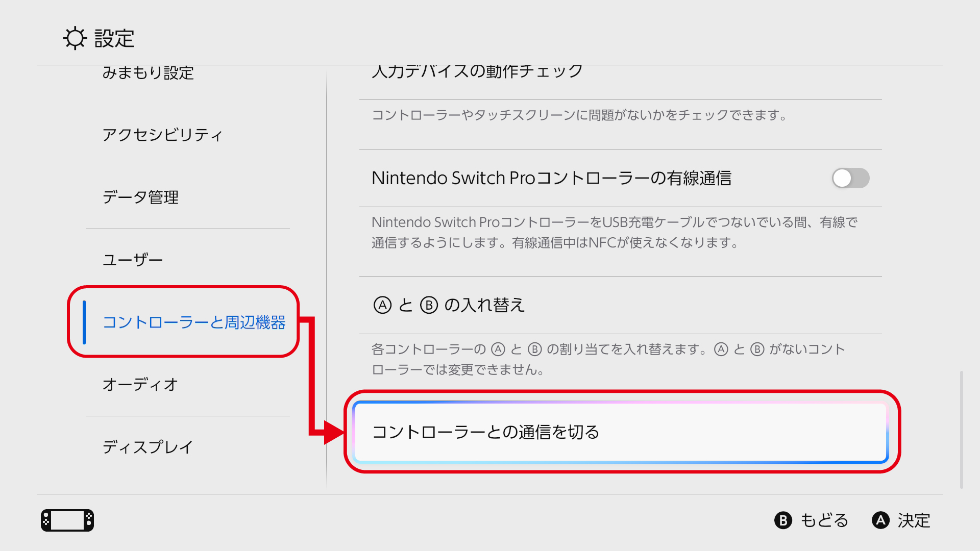Open みまもり設定 in the sidebar

pyautogui.click(x=148, y=73)
